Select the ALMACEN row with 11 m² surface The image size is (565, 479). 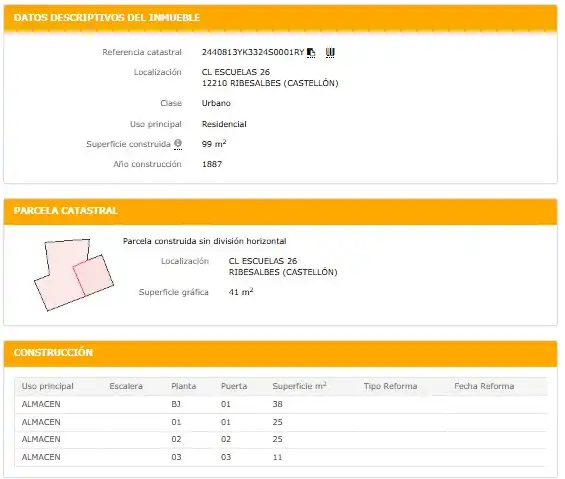(281, 457)
